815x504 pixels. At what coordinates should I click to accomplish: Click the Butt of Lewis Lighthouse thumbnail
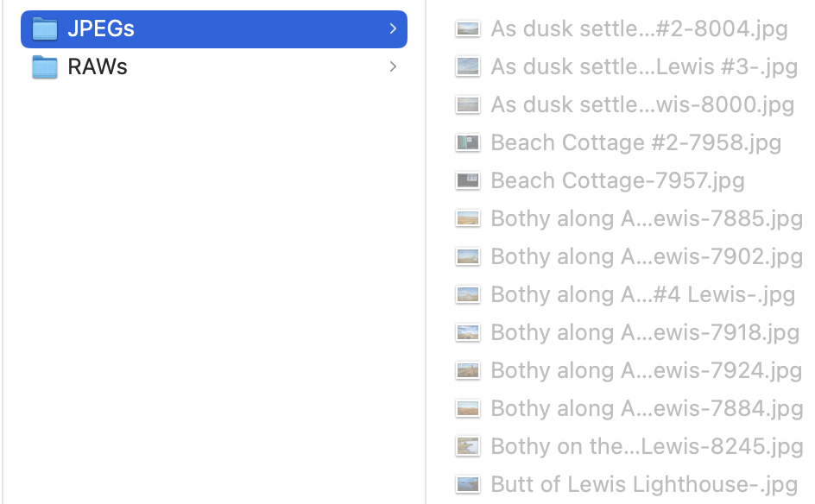(x=468, y=484)
